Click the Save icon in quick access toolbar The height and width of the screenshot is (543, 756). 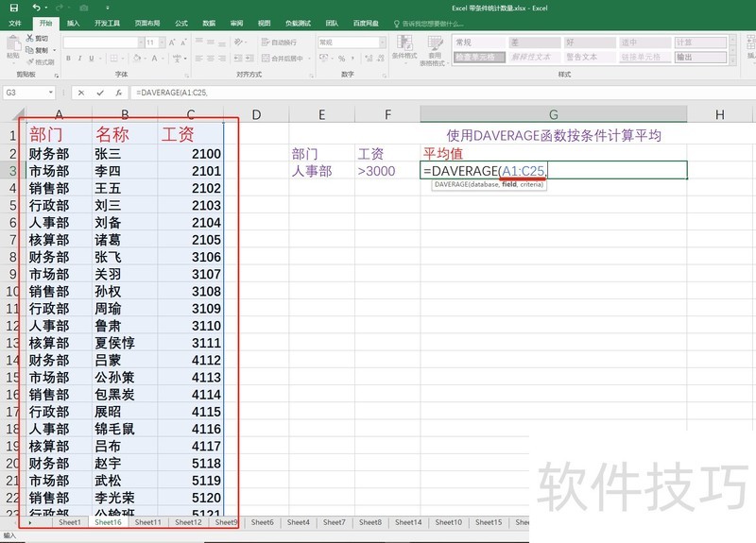coord(13,8)
